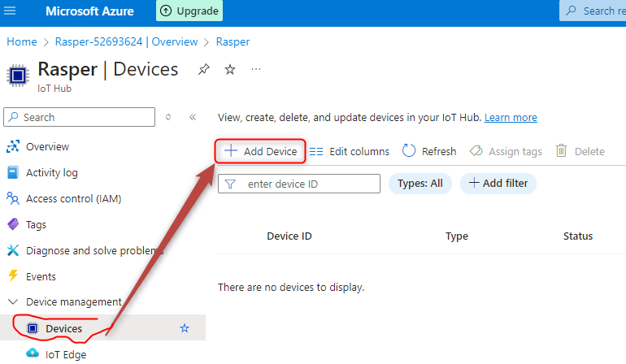Pin the Rasper Devices page
Viewport: 626px width, 364px height.
(203, 70)
